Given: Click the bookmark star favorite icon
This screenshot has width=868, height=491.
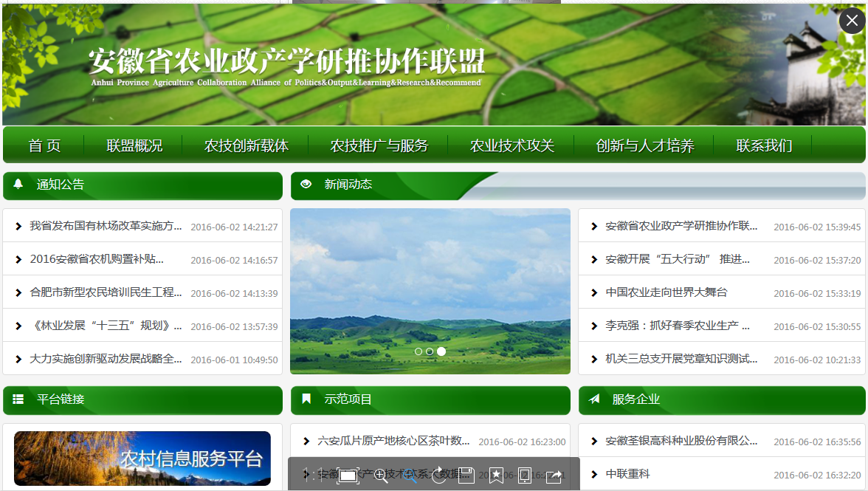Looking at the screenshot, I should coord(496,475).
